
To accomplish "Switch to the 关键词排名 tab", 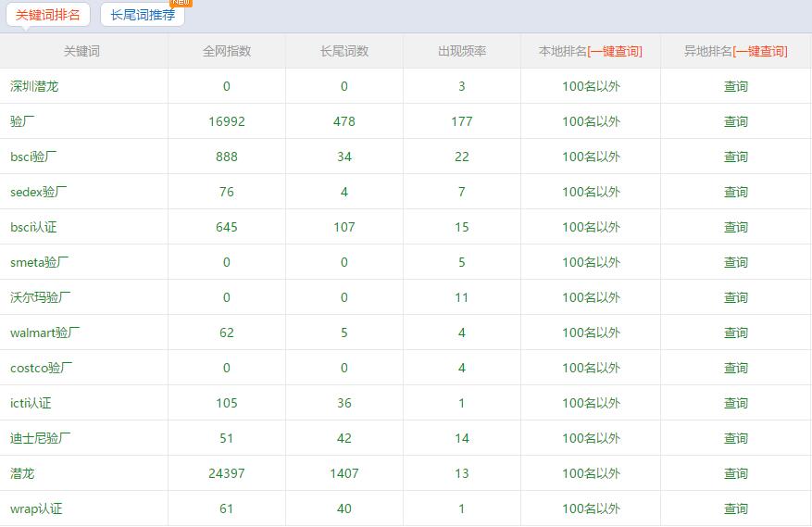I will click(x=48, y=15).
